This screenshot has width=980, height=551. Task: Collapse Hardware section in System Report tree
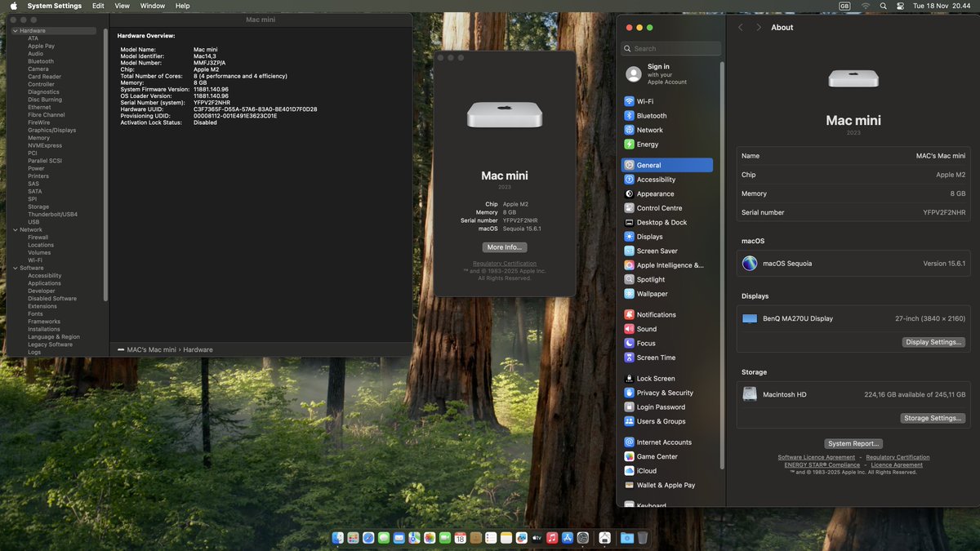[x=14, y=31]
